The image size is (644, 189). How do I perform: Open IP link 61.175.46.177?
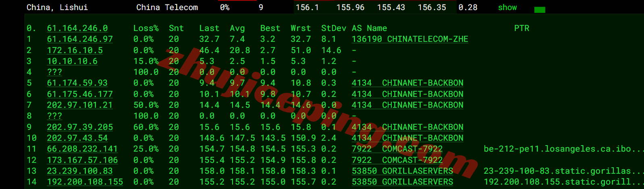80,94
